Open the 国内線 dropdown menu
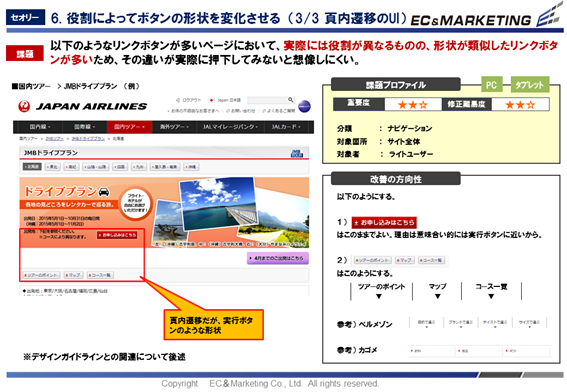 40,127
